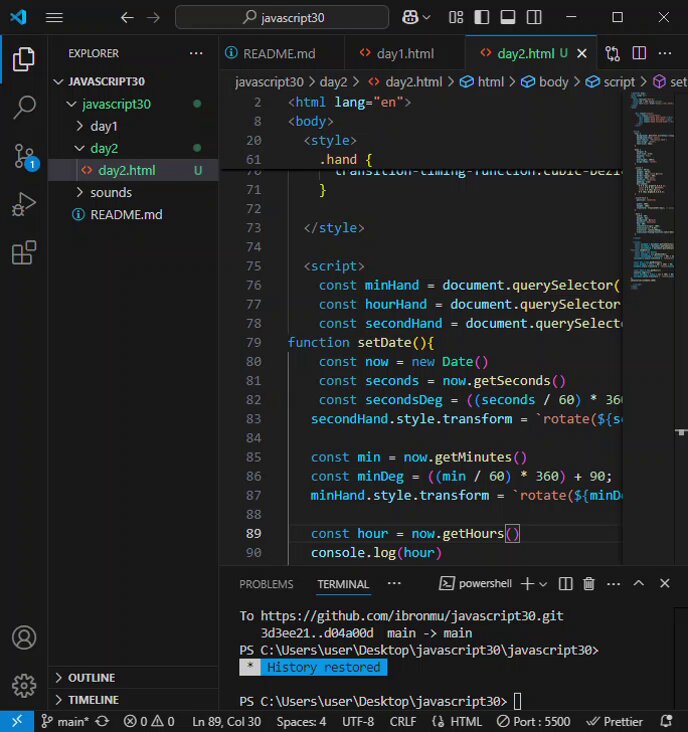Open the Search view in activity bar

point(23,107)
